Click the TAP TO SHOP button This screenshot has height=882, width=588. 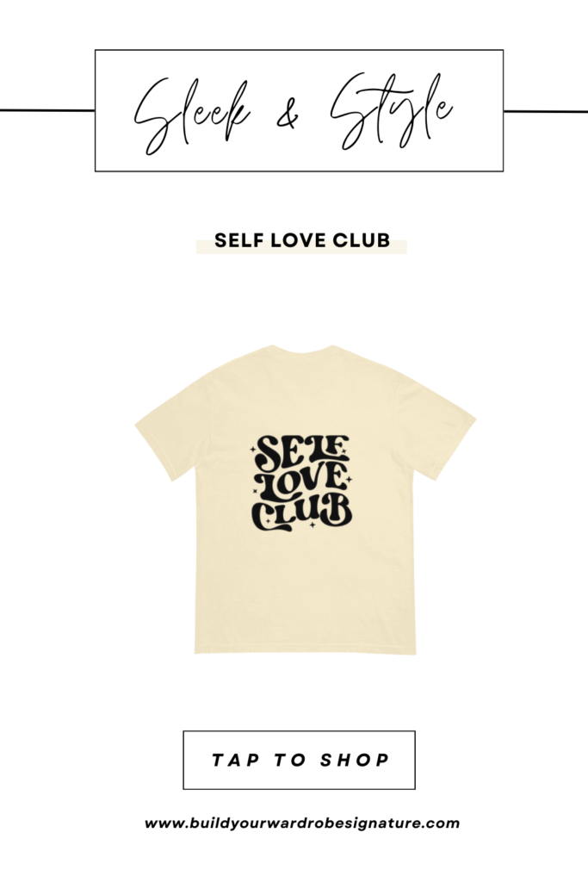(x=299, y=760)
